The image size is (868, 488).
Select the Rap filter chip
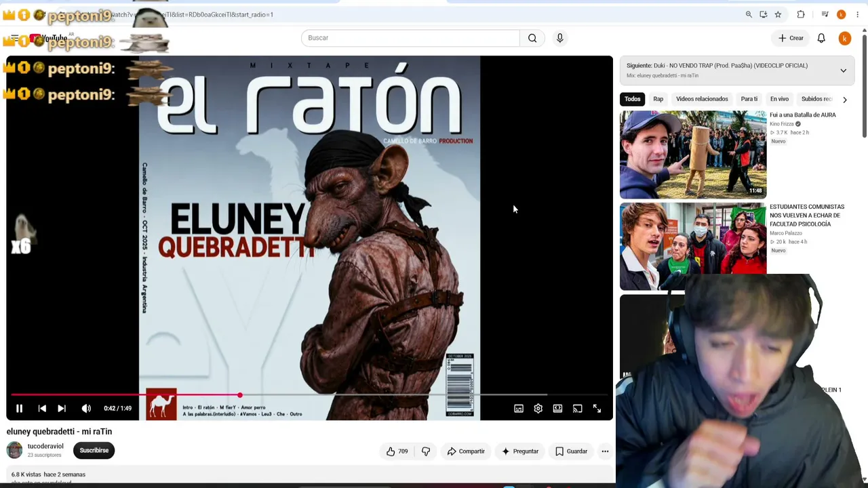click(x=658, y=99)
